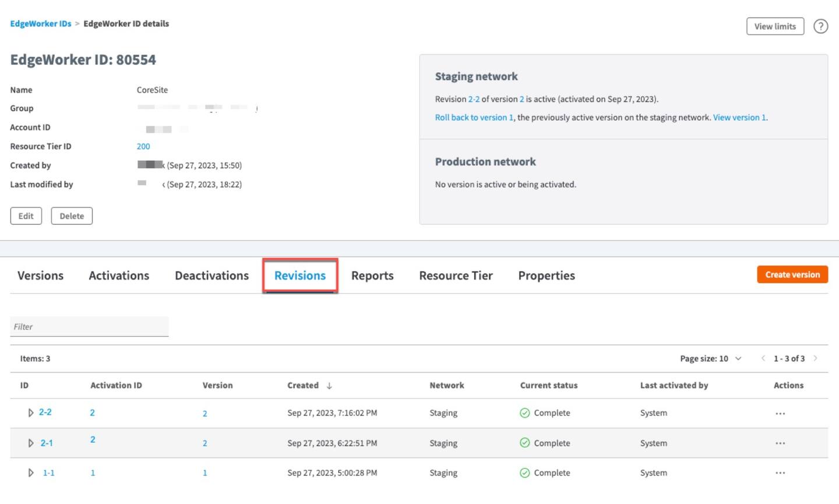This screenshot has height=504, width=839.
Task: Click Roll back to version 1 link
Action: [474, 118]
